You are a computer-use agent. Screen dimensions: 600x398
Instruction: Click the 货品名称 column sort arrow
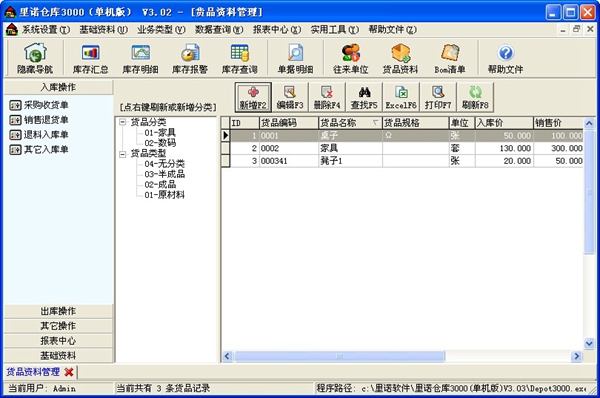point(375,122)
